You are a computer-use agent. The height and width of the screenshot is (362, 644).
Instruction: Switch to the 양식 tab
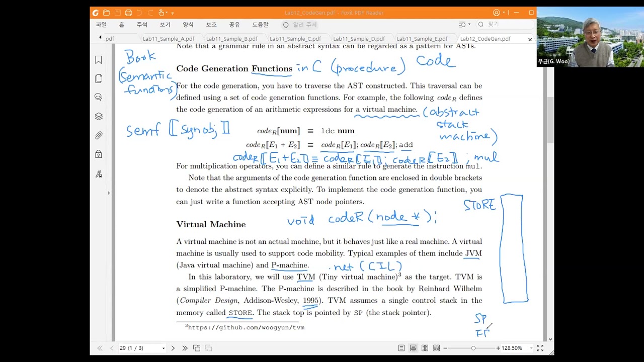188,25
